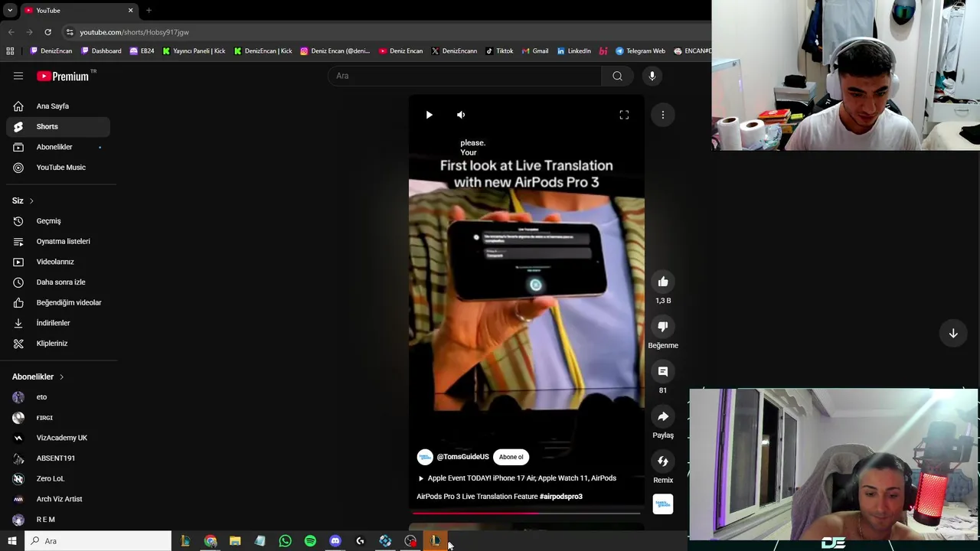Image resolution: width=980 pixels, height=551 pixels.
Task: Open the comments showing 81
Action: pyautogui.click(x=663, y=372)
